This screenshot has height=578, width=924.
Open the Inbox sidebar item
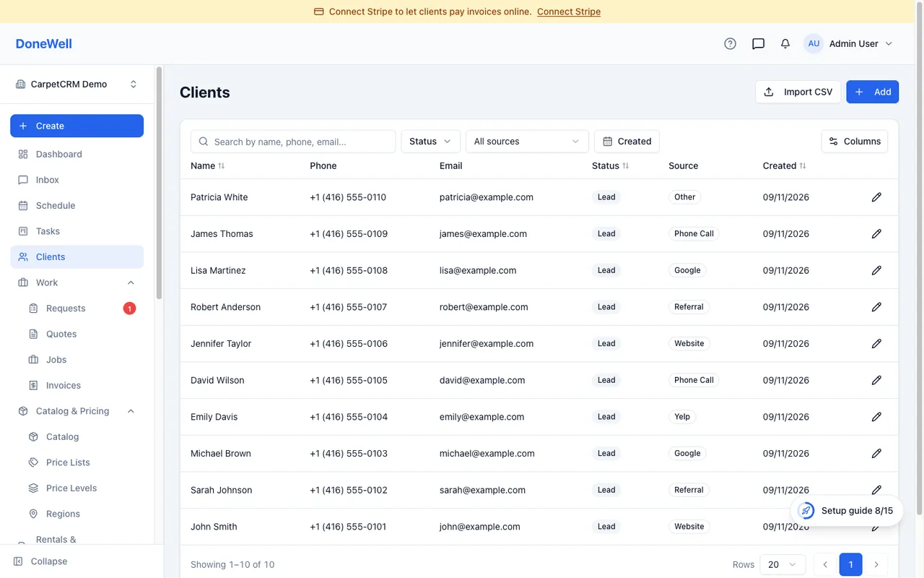(x=77, y=180)
